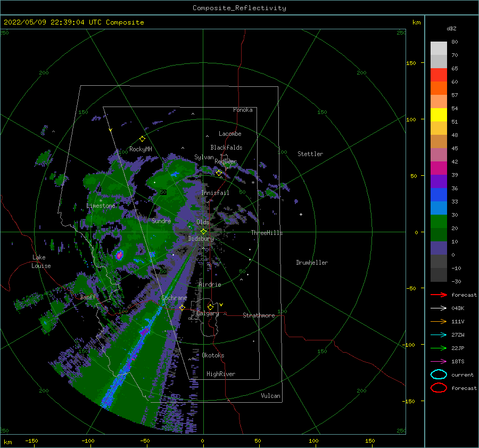Viewport: 479px width, 448px height.
Task: Click the Olds town label
Action: pos(203,222)
